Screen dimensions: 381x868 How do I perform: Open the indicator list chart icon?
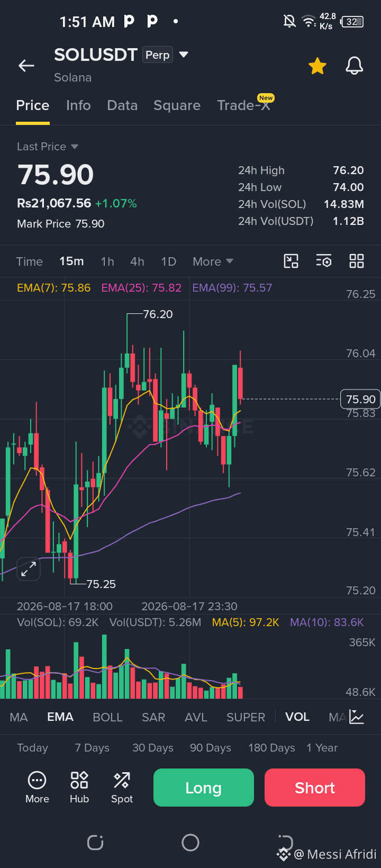[x=357, y=717]
